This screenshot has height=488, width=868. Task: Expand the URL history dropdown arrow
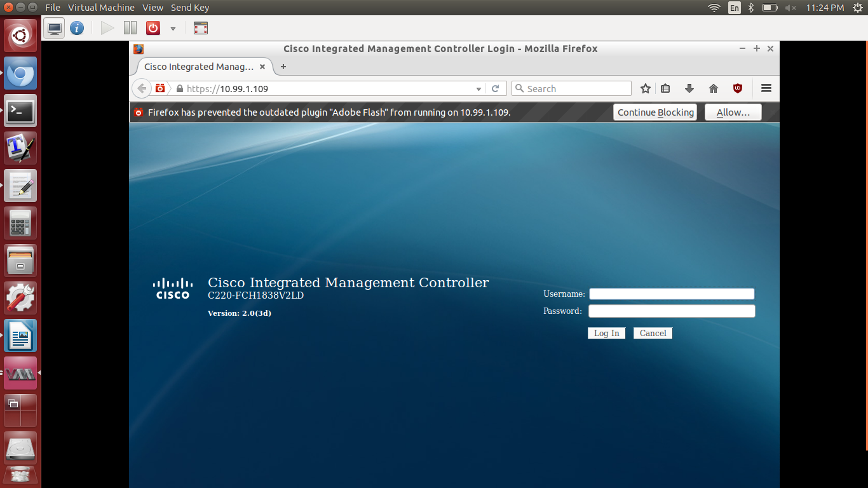coord(479,89)
